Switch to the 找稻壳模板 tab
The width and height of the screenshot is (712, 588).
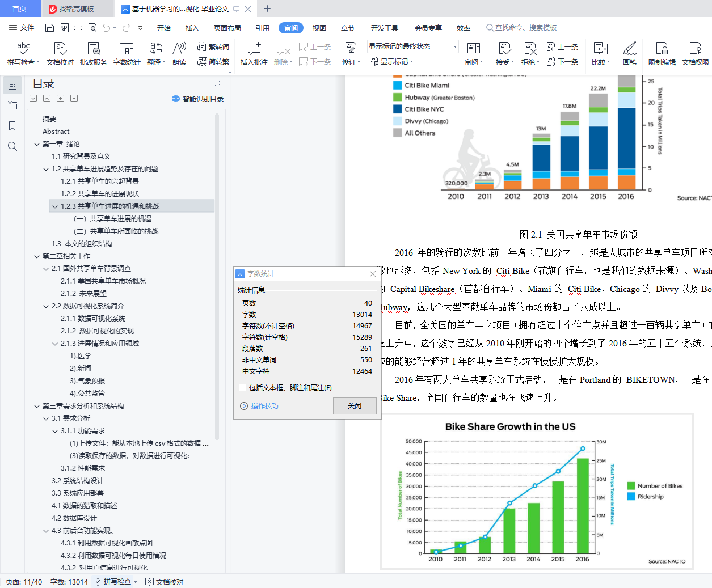pos(77,9)
